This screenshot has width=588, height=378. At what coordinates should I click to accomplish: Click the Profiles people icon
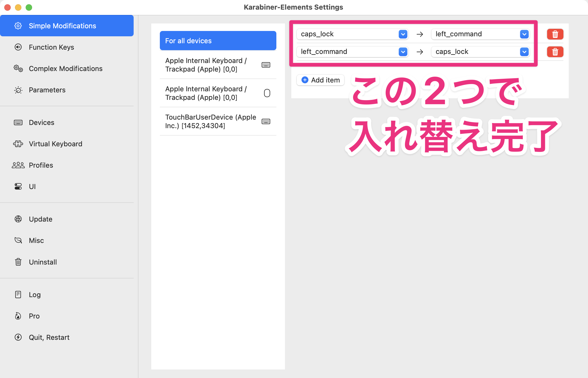tap(18, 165)
